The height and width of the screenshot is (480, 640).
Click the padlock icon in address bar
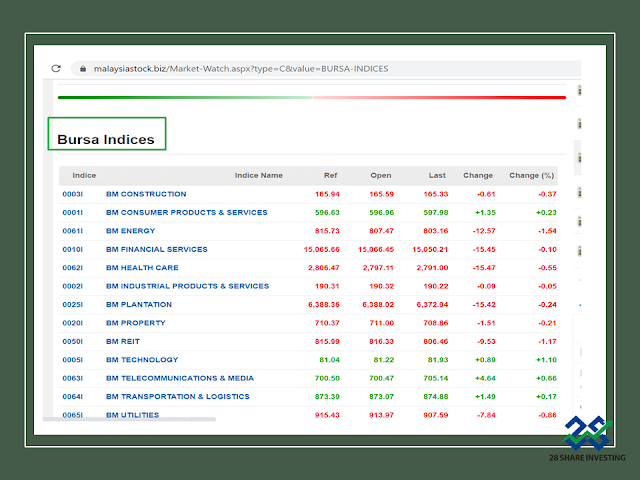83,69
